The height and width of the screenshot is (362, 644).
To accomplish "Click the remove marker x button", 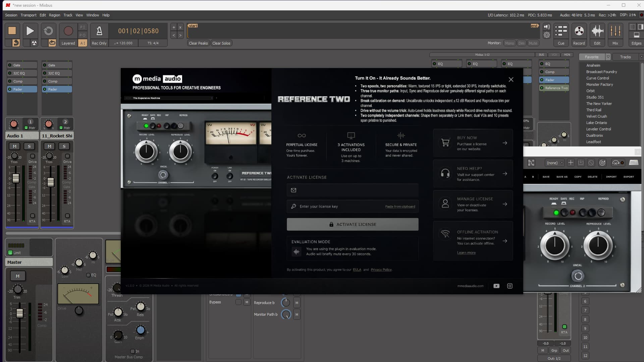I will tap(180, 27).
